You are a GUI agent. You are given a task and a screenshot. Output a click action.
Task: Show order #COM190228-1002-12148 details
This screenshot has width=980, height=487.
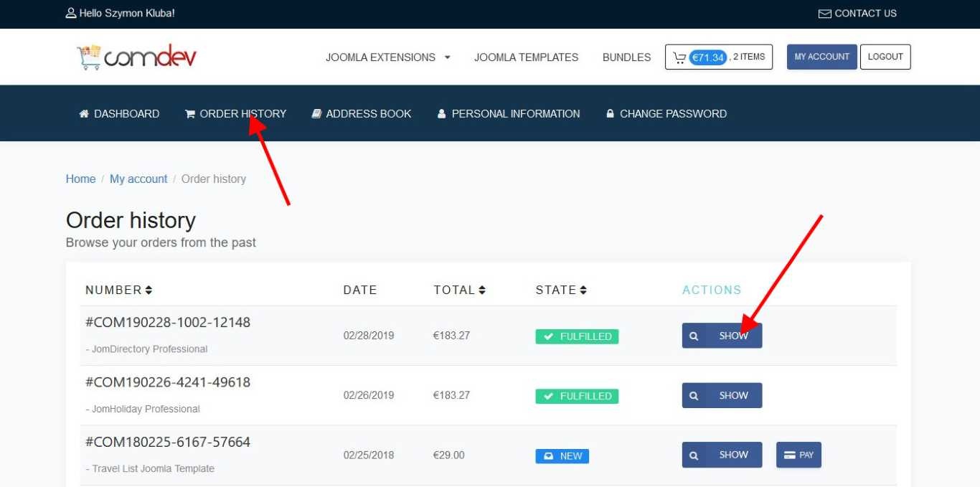(x=722, y=336)
